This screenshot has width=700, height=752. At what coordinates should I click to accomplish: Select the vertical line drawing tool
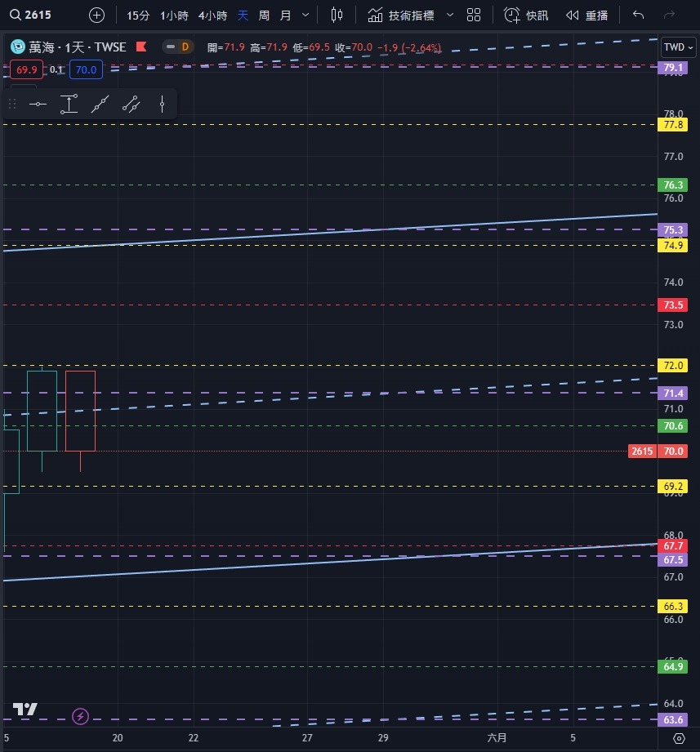(163, 104)
